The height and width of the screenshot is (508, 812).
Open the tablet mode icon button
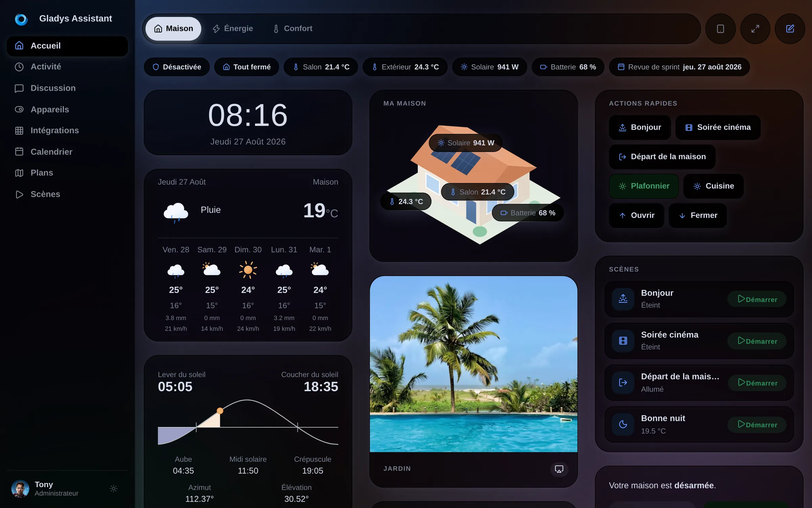pyautogui.click(x=720, y=29)
